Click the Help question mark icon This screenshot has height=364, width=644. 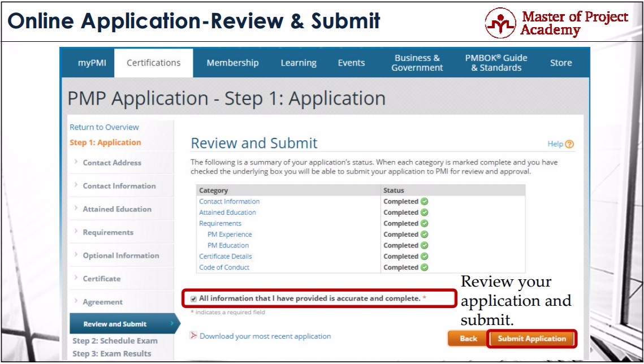pos(569,144)
